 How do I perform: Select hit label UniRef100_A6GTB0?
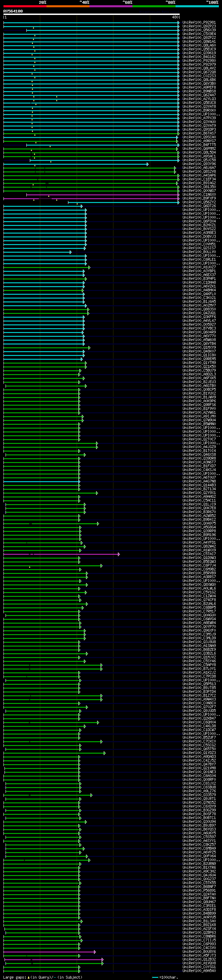pos(199,386)
